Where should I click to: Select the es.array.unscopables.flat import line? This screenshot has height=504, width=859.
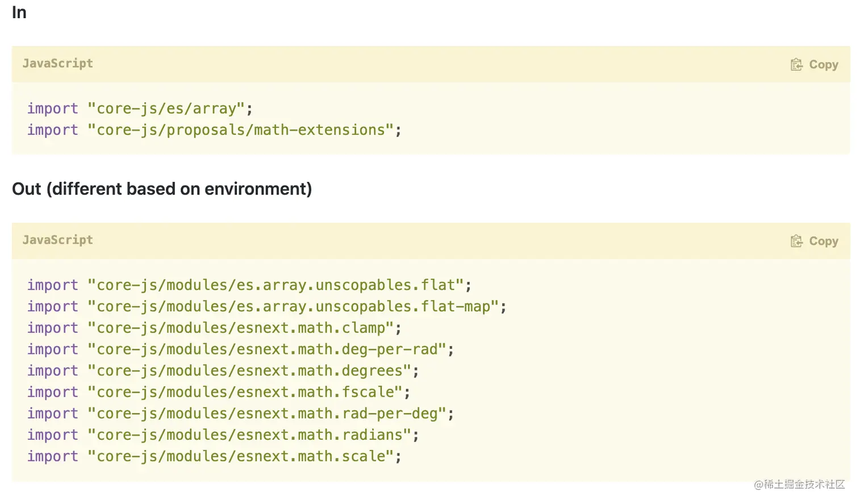click(248, 285)
